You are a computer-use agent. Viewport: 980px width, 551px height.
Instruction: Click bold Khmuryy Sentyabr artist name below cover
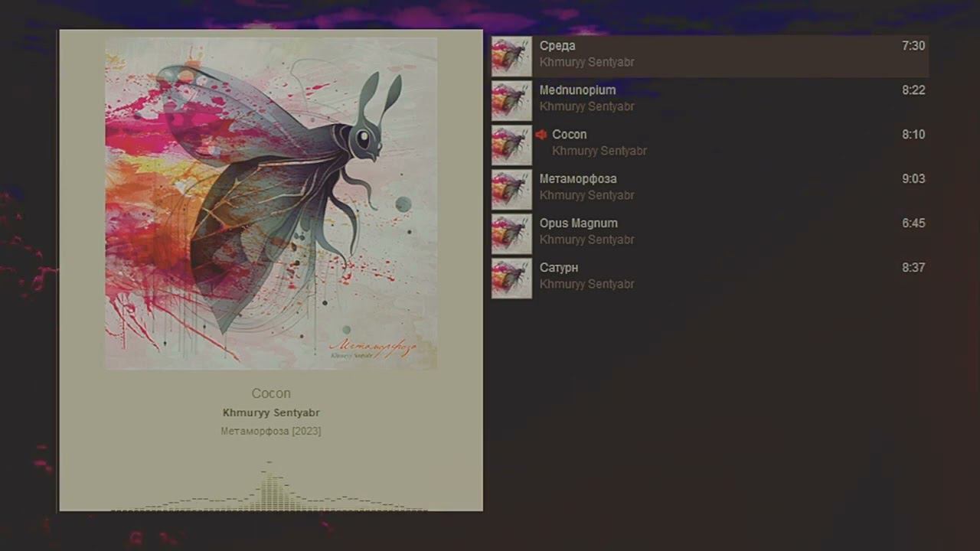click(x=271, y=412)
